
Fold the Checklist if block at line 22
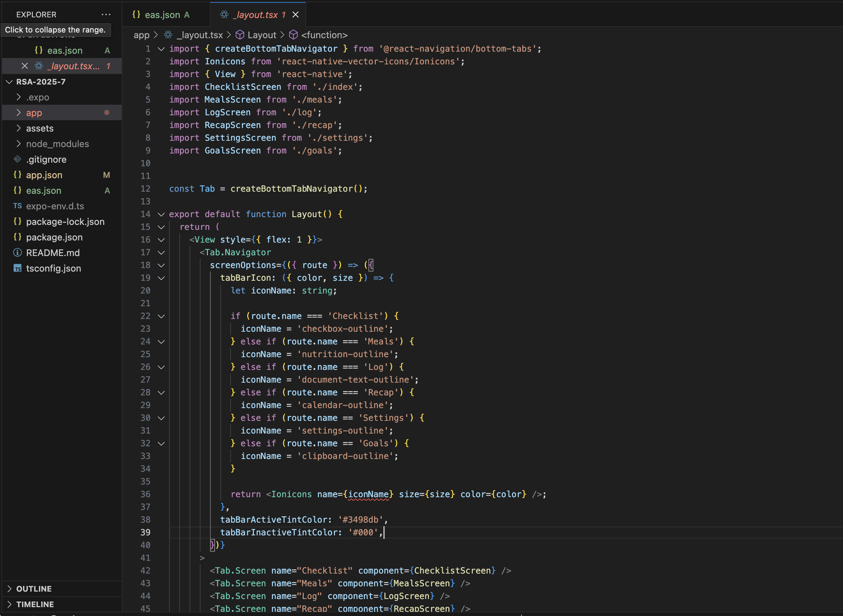tap(161, 316)
